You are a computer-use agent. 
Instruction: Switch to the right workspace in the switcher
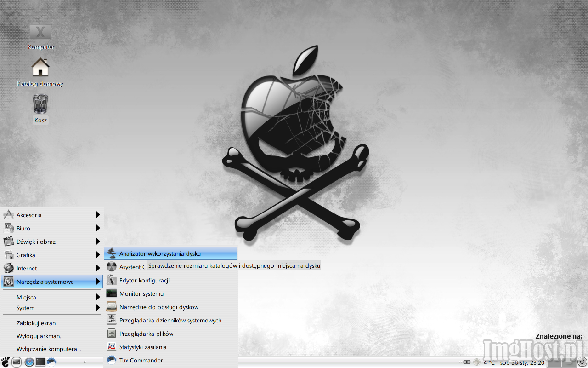(x=569, y=362)
